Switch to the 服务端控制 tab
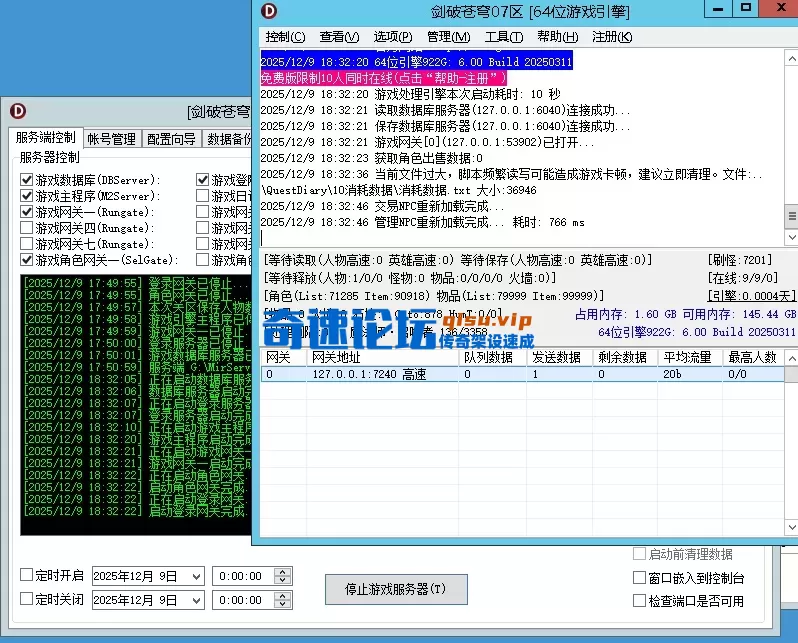Viewport: 798px width, 643px height. pyautogui.click(x=46, y=137)
